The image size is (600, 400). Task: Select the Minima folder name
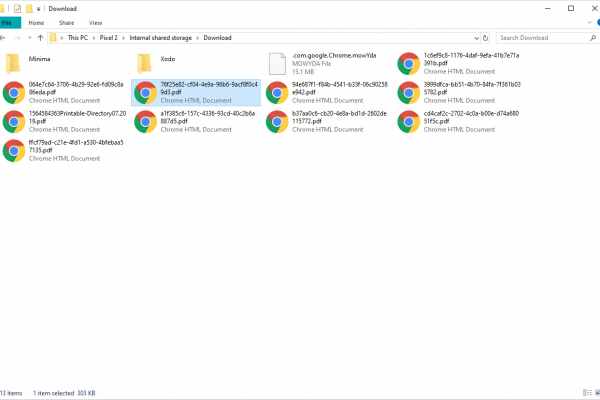tap(39, 59)
